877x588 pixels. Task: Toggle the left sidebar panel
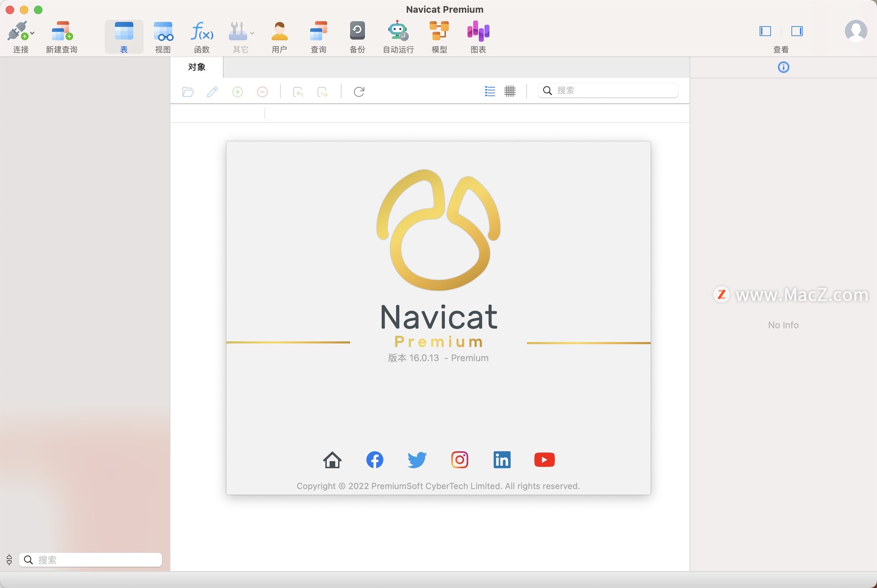[x=765, y=31]
